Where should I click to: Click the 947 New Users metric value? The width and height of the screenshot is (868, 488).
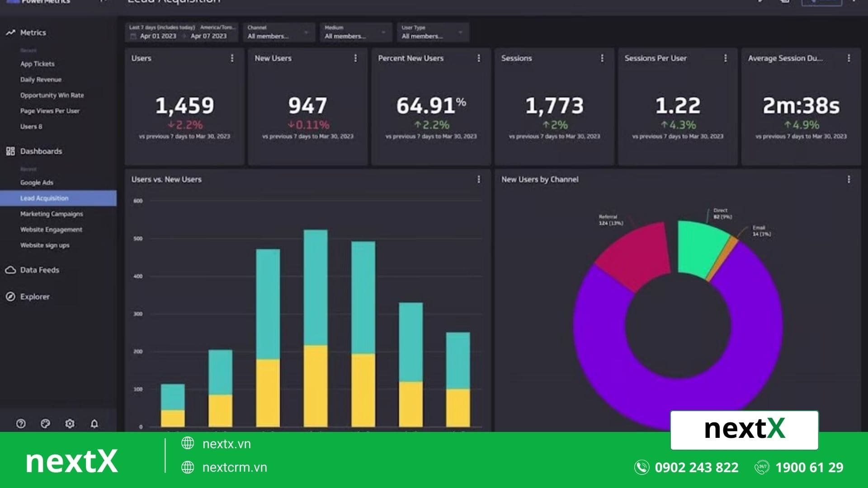[x=308, y=106]
